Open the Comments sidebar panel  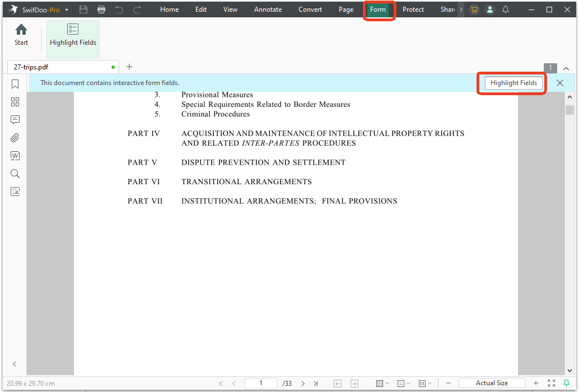(x=15, y=120)
